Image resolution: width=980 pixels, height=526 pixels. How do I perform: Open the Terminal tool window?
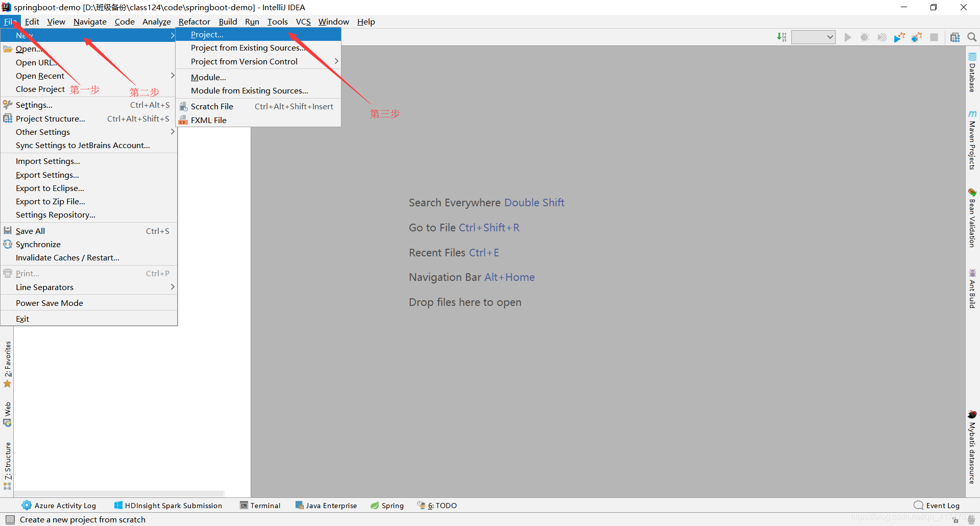coord(260,506)
